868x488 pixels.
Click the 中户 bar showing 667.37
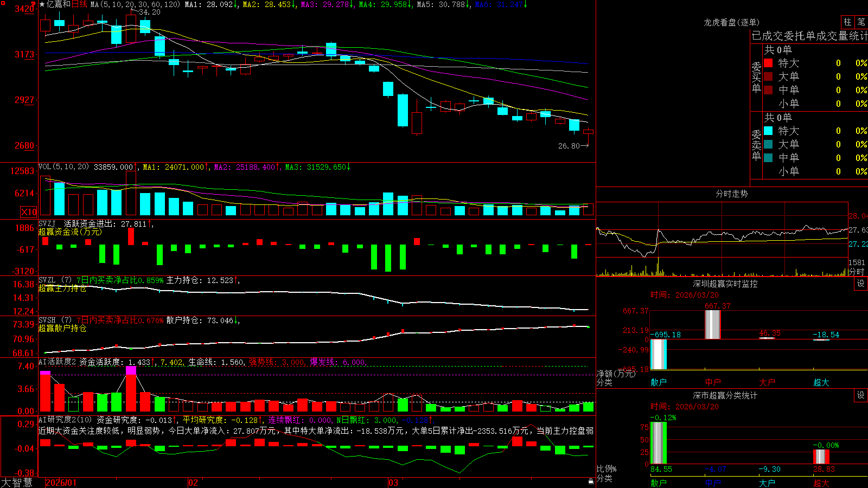[x=713, y=325]
